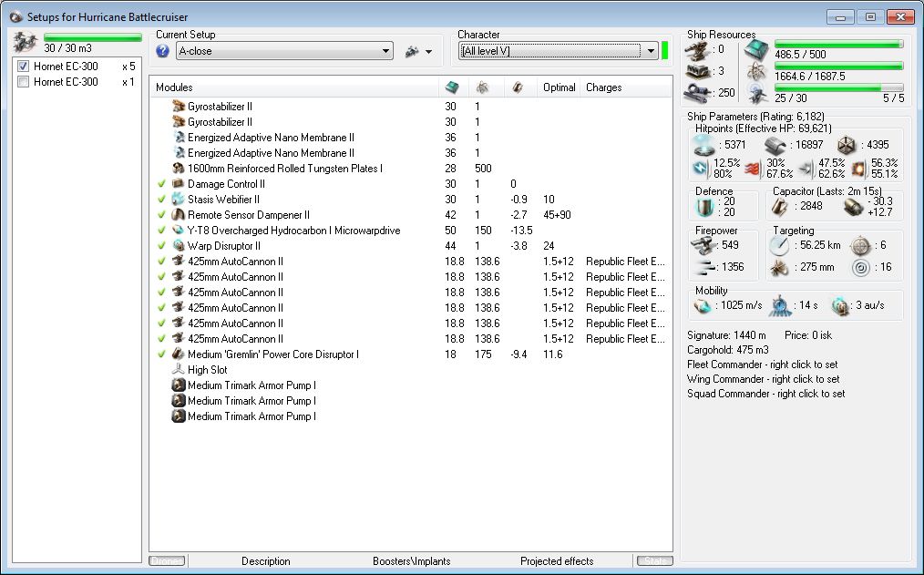Click Squad Commander right click to set
The image size is (924, 575).
point(765,394)
